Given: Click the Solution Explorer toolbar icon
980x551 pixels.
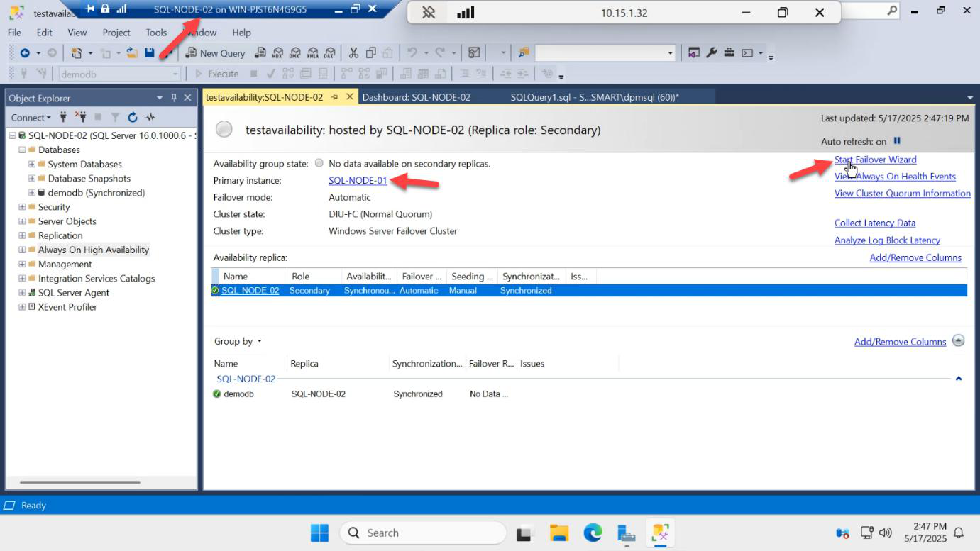Looking at the screenshot, I should pyautogui.click(x=693, y=53).
